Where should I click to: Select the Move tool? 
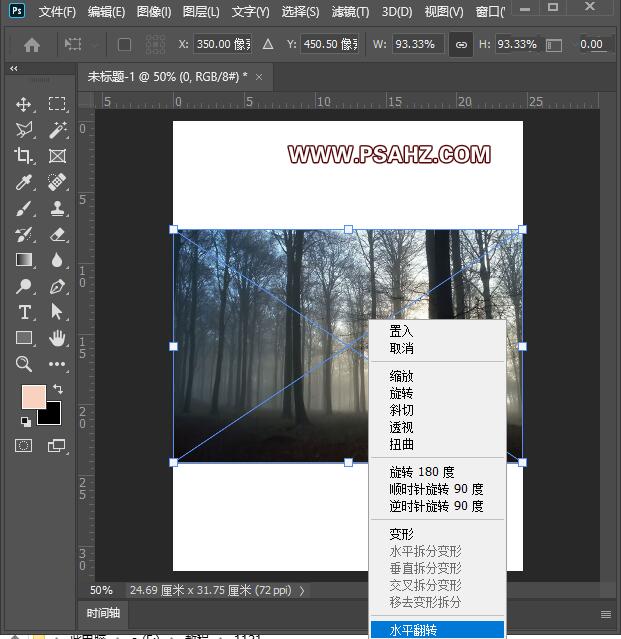[x=24, y=104]
